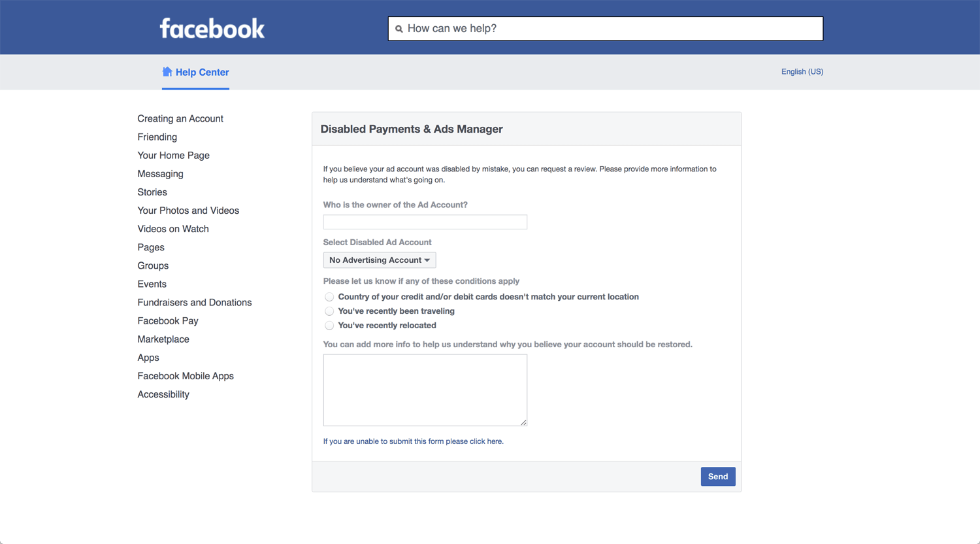Viewport: 980px width, 544px height.
Task: Open Videos on Watch topic
Action: [173, 229]
